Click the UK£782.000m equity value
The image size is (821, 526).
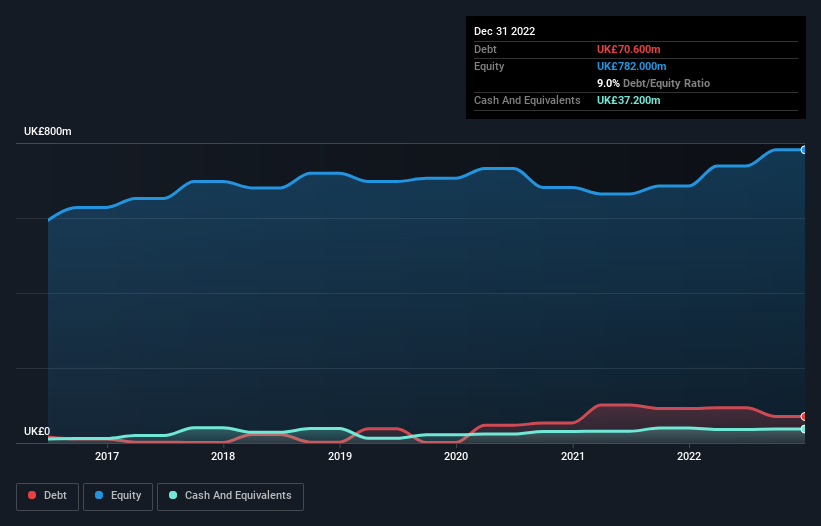click(x=632, y=66)
